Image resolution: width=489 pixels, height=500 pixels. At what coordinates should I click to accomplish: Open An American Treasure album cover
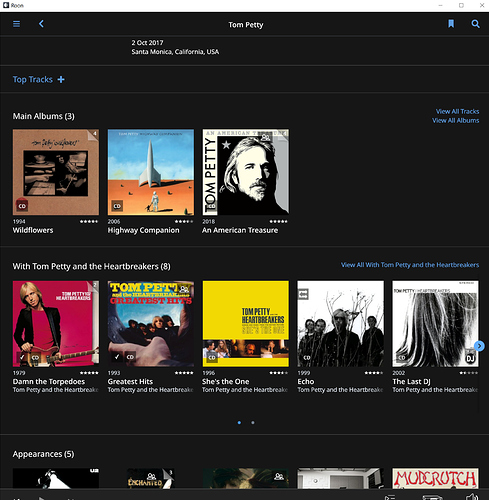pyautogui.click(x=246, y=172)
